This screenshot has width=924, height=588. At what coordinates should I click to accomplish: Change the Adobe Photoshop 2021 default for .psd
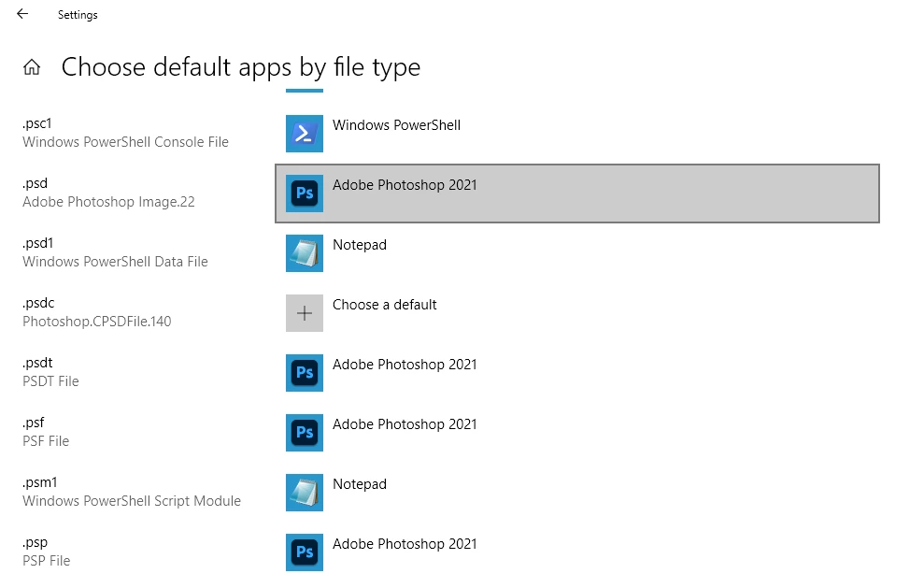pos(576,194)
